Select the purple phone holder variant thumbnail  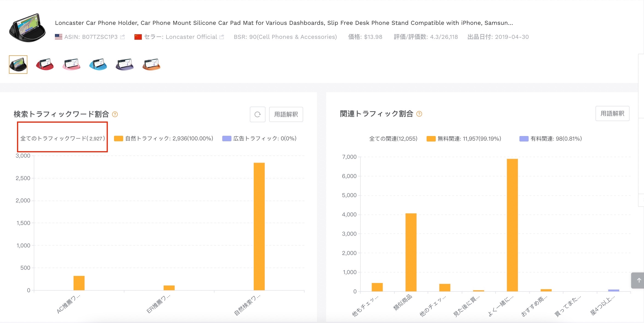(125, 65)
